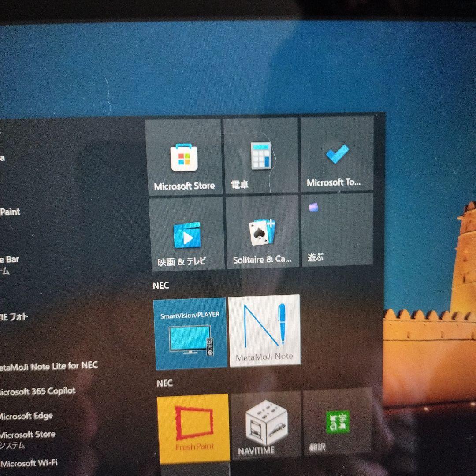Open Microsoft 365 Copilot in app list
This screenshot has height=476, width=476.
(x=37, y=391)
